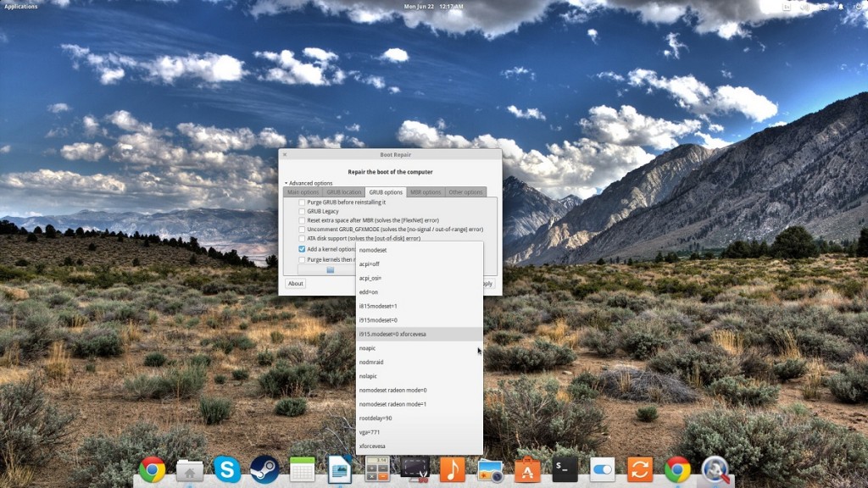
Task: Open the Applications menu in the top panel
Action: coord(20,7)
